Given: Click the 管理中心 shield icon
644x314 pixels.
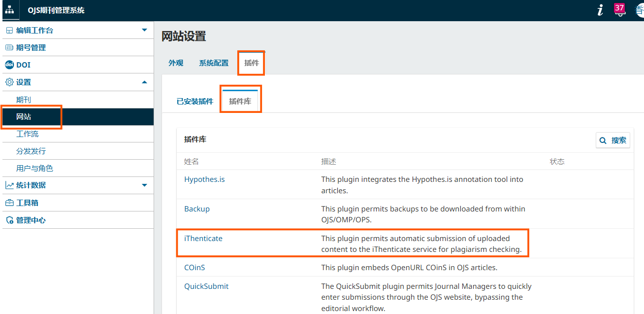Looking at the screenshot, I should pyautogui.click(x=9, y=220).
